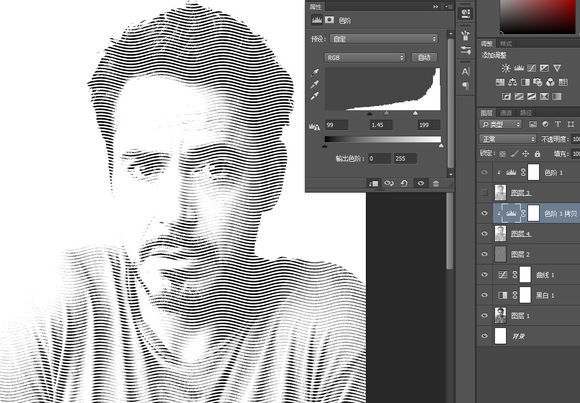Reset adjustment with the circular arrow icon
This screenshot has width=580, height=403.
pyautogui.click(x=404, y=184)
